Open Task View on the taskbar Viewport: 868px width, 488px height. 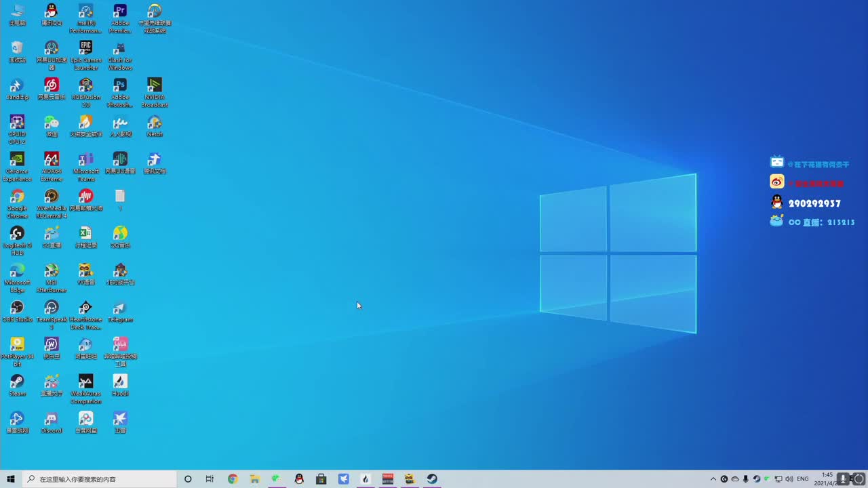[x=210, y=479]
